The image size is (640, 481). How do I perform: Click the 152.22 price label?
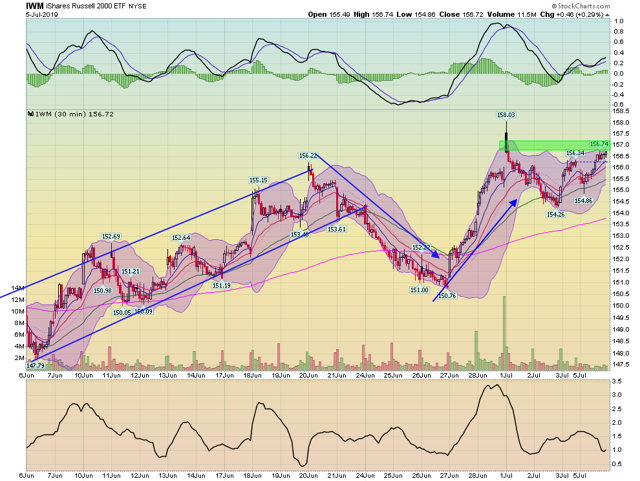pos(421,247)
